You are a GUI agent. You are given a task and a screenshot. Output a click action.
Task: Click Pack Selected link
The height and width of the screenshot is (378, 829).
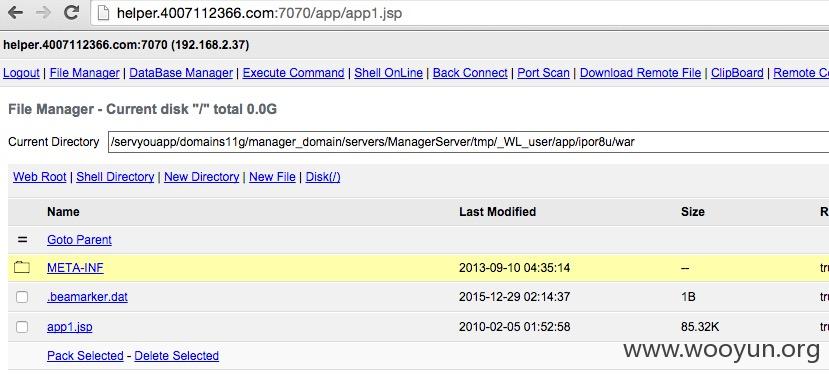[85, 356]
